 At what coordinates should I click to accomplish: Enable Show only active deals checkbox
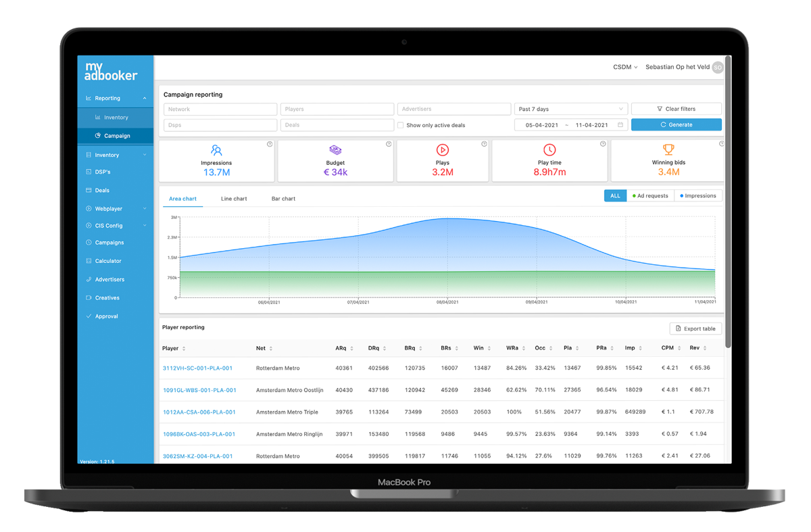pos(401,125)
